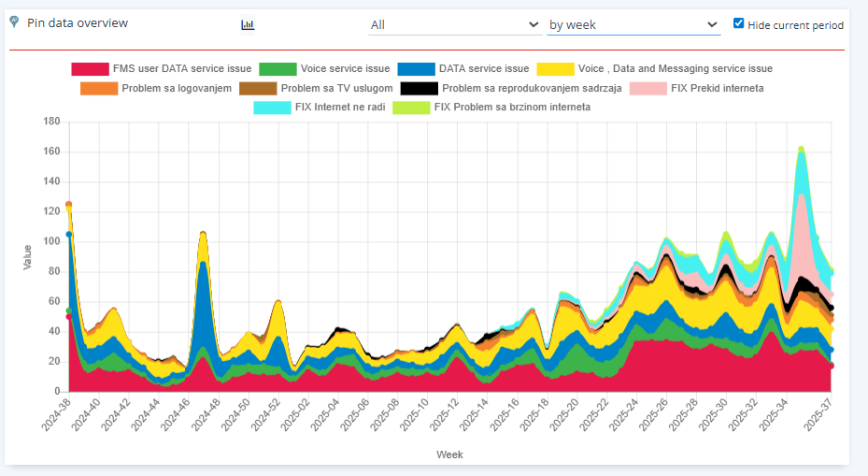Click the red FMS user DATA swatch
Screen dimensions: 868x476
90,69
